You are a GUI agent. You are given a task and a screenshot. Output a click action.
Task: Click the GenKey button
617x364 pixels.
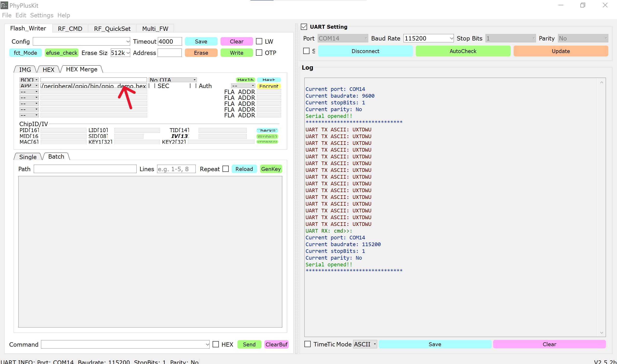pyautogui.click(x=271, y=169)
